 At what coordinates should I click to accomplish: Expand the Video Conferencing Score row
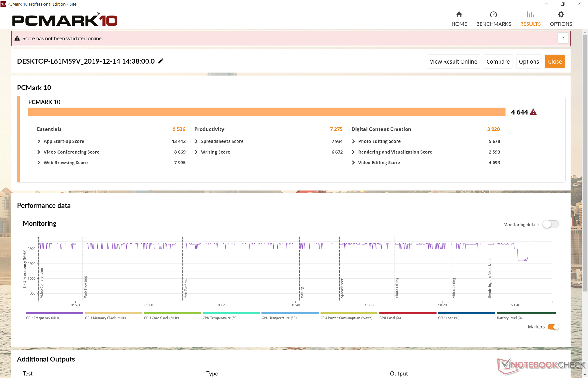point(39,152)
